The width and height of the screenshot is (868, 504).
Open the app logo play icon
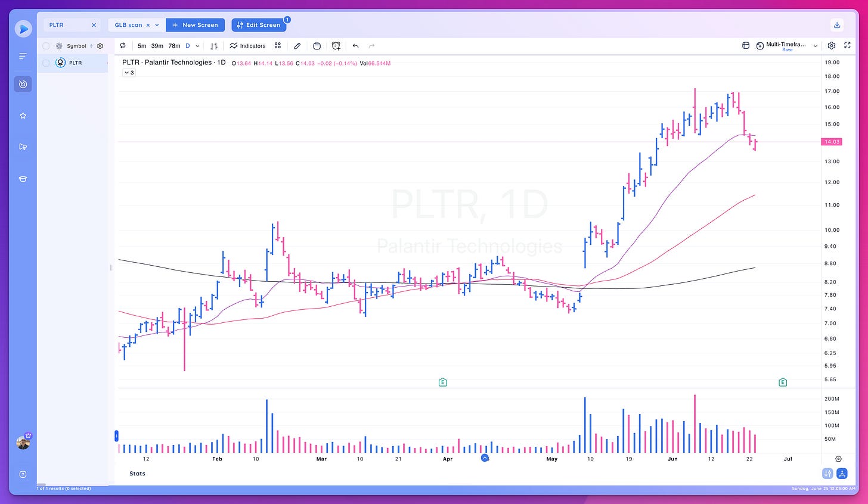point(23,28)
